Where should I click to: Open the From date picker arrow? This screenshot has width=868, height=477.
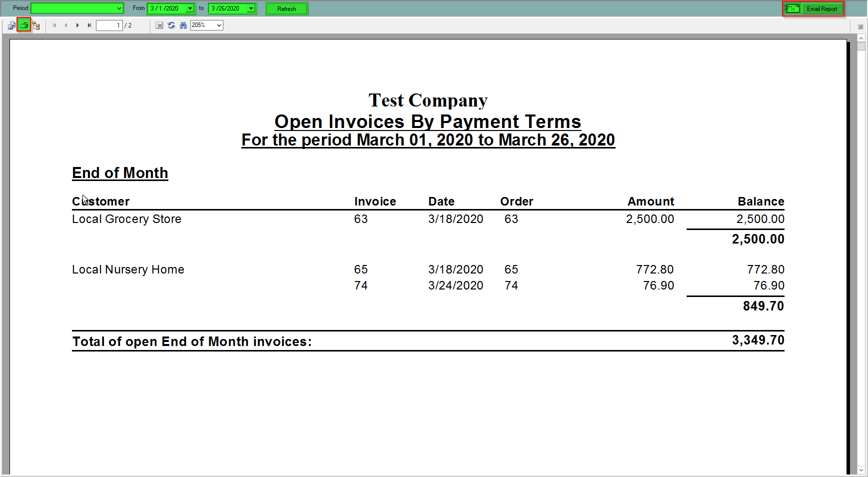(x=190, y=8)
